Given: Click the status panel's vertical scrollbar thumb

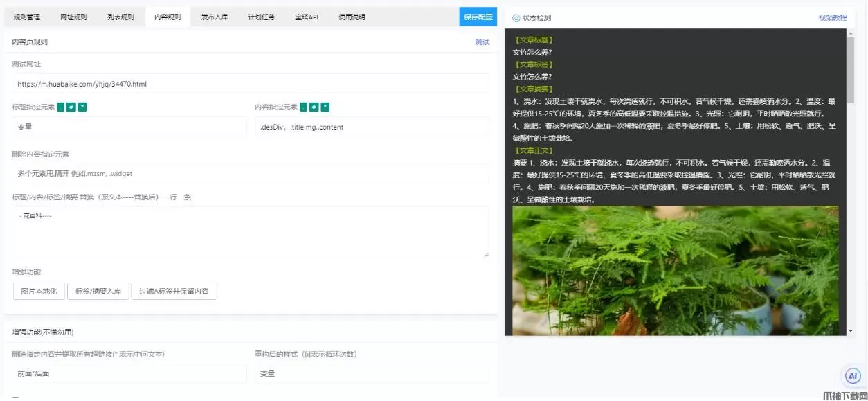Looking at the screenshot, I should 851,69.
